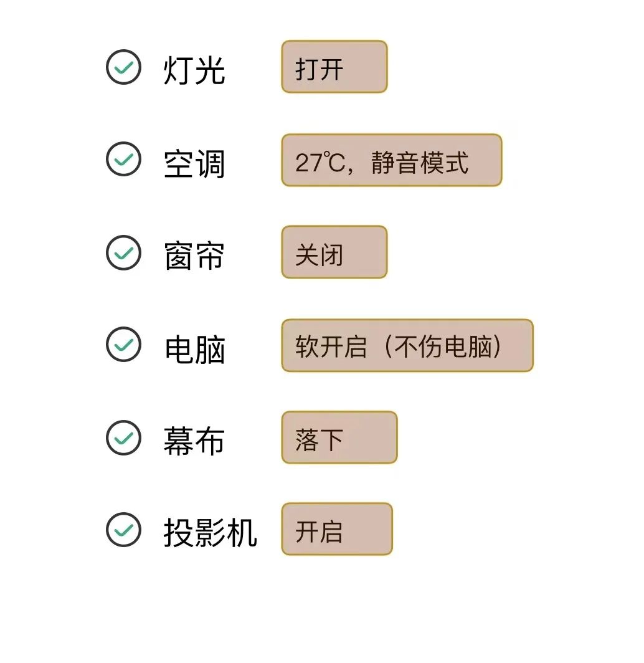The height and width of the screenshot is (663, 644).
Task: Open the 落下 option box for screen
Action: pos(339,438)
